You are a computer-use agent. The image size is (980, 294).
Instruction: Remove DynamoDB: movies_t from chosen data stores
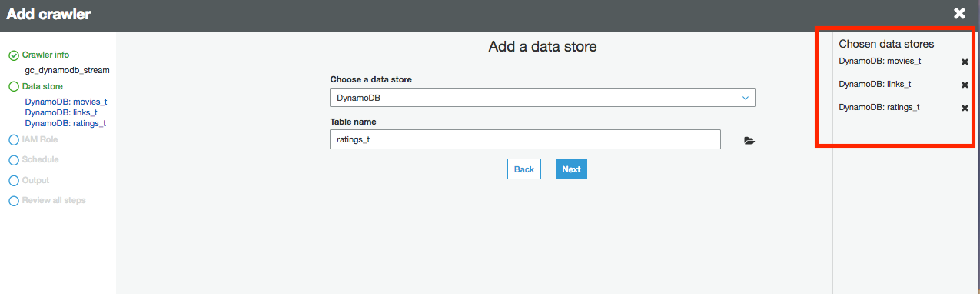click(965, 62)
